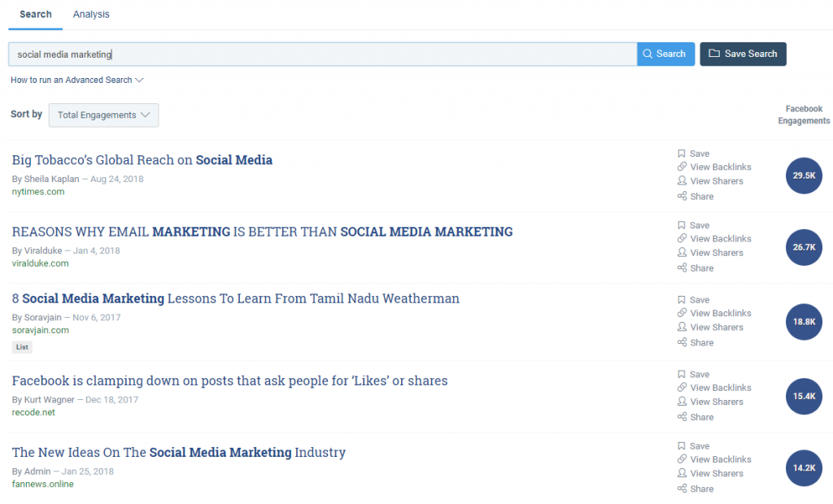Click the date Jan 25, 2018
The width and height of the screenshot is (833, 504).
tap(88, 471)
